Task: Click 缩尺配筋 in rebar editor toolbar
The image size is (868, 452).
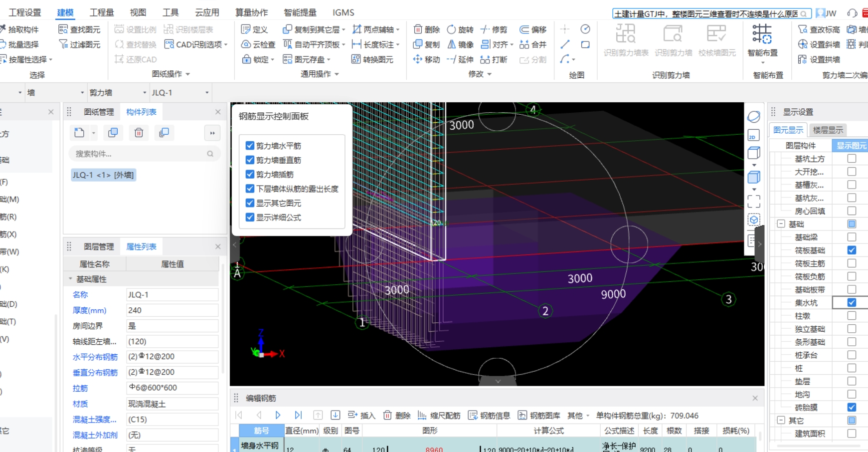Action: [x=439, y=416]
